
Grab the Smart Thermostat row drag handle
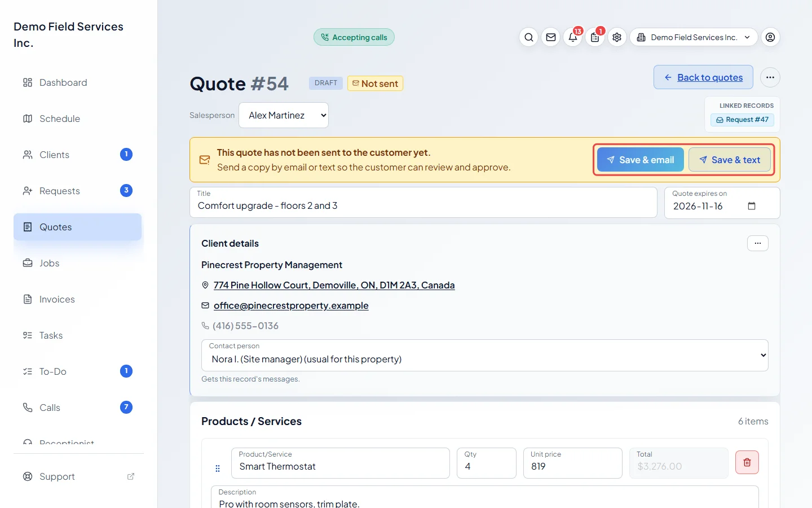[x=218, y=468]
